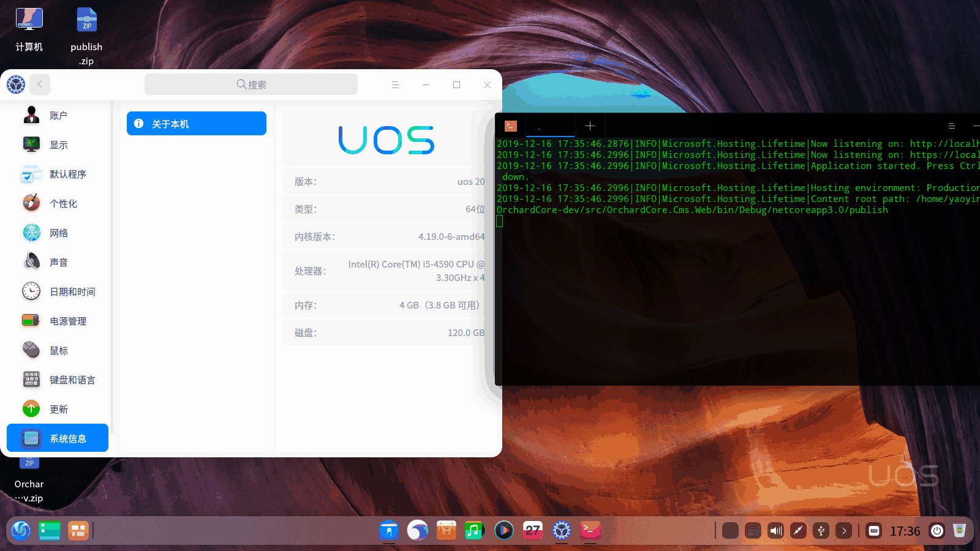The image size is (980, 551).
Task: Open 电源管理 power management
Action: click(x=58, y=321)
